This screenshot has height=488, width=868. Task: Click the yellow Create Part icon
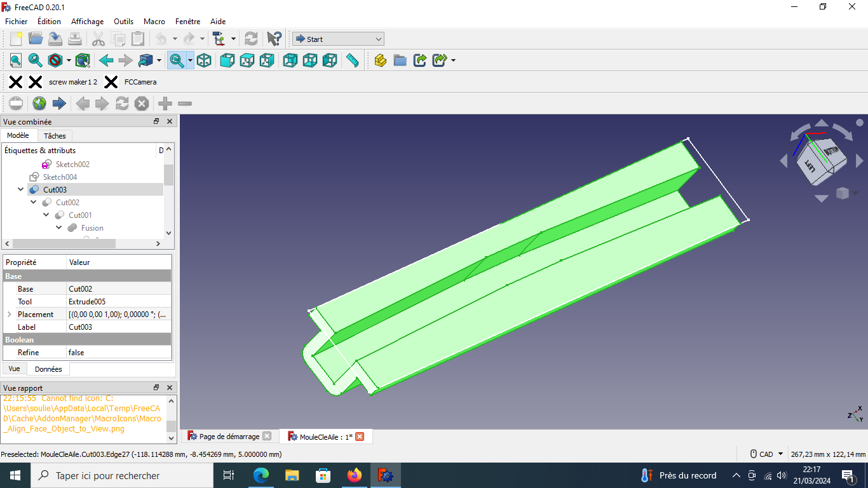380,60
